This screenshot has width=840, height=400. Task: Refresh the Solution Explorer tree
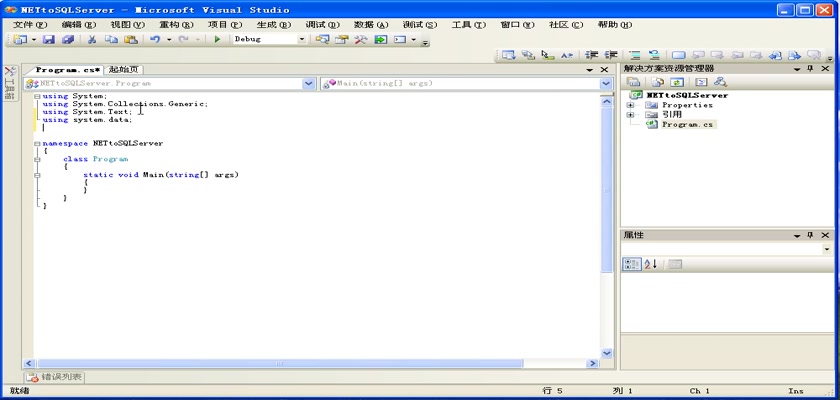click(x=677, y=82)
